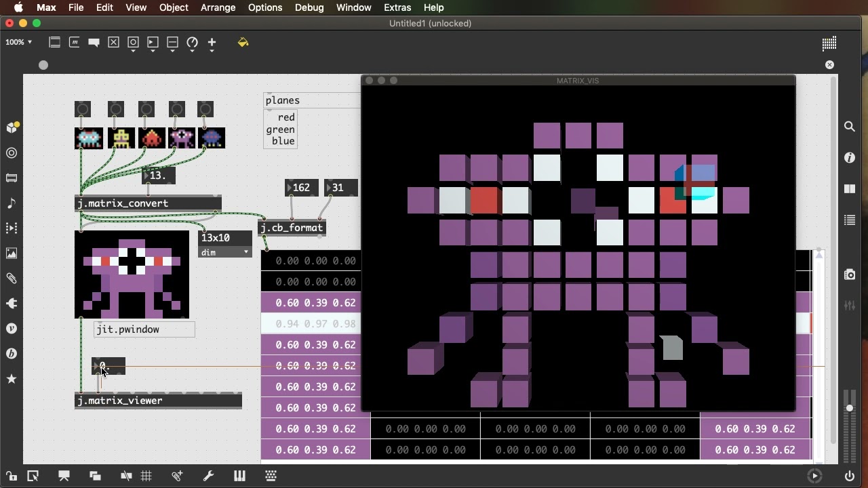868x488 pixels.
Task: Select the j.cb_format object
Action: click(x=292, y=228)
